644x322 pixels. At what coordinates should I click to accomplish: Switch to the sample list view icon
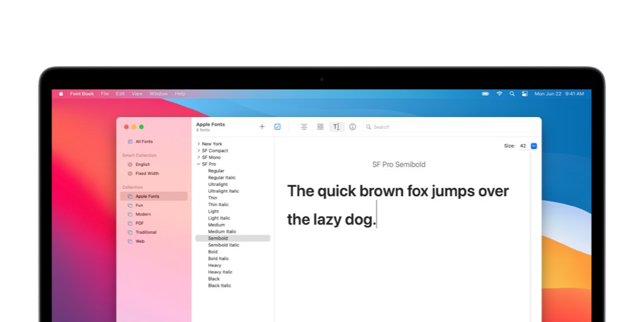[x=304, y=127]
